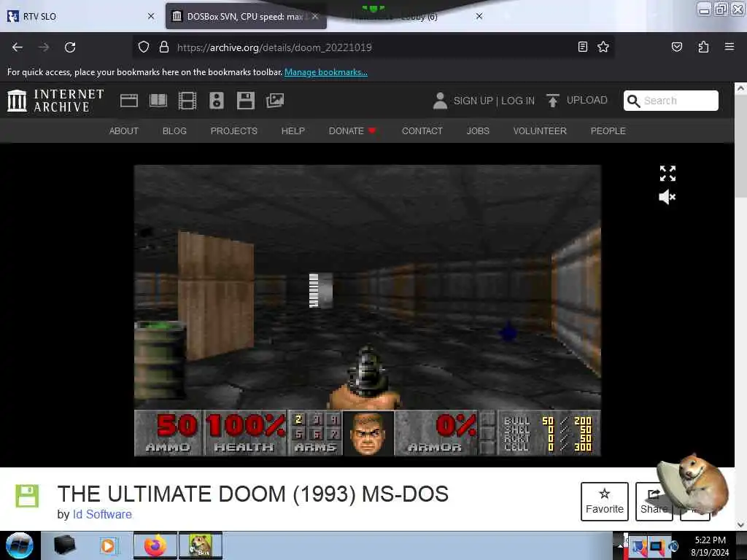Open the PEOPLE menu item
Image resolution: width=747 pixels, height=560 pixels.
[x=608, y=131]
